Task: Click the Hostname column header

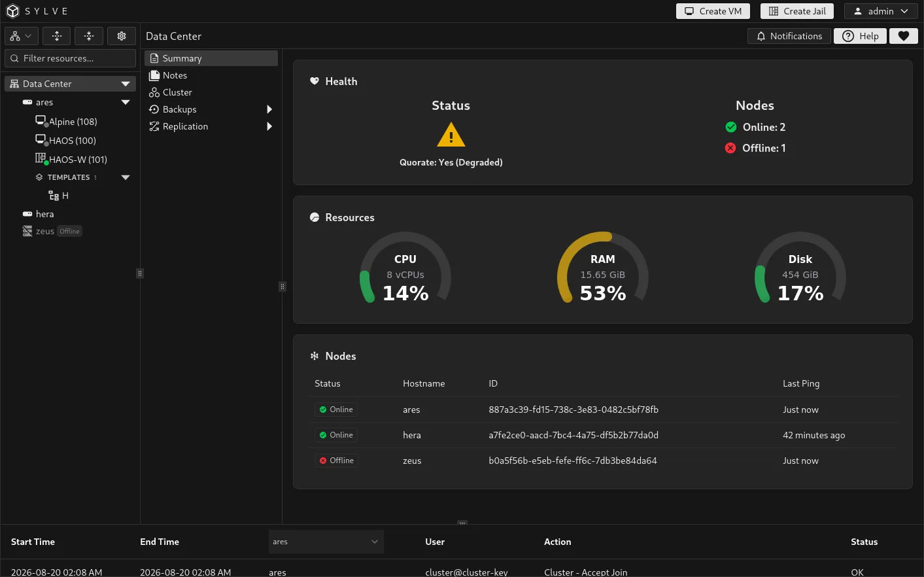Action: click(424, 383)
